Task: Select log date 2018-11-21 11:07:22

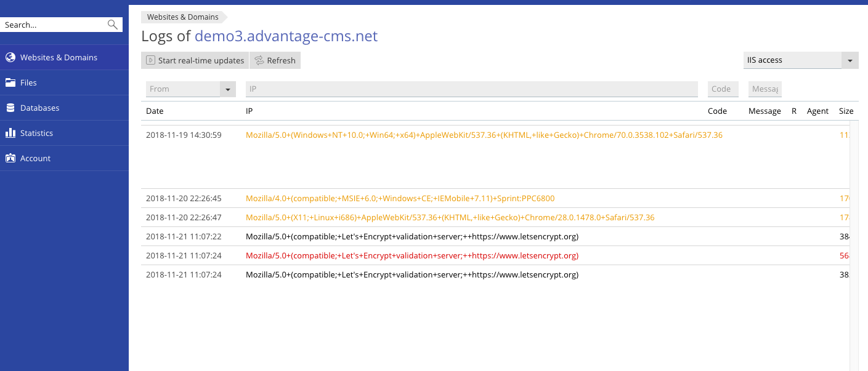Action: [x=184, y=237]
